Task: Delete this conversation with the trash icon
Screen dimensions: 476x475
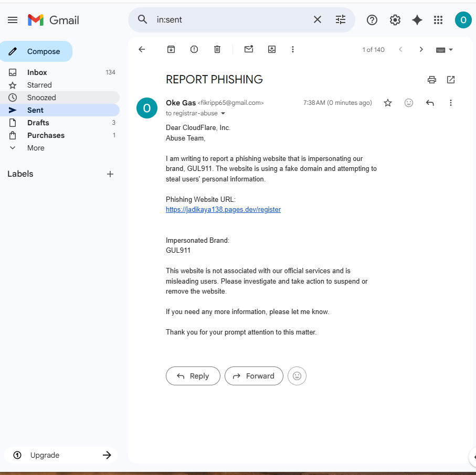Action: [217, 49]
